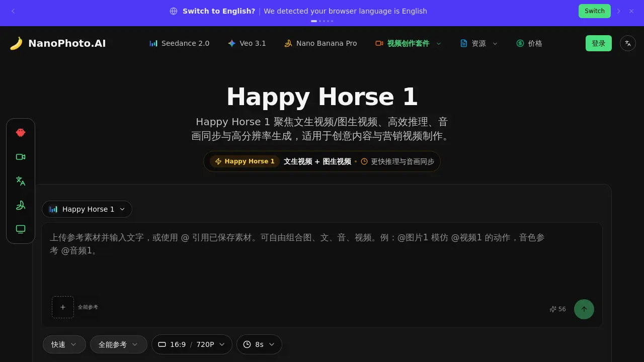Open language translate icon in header
The image size is (644, 362).
tap(628, 43)
